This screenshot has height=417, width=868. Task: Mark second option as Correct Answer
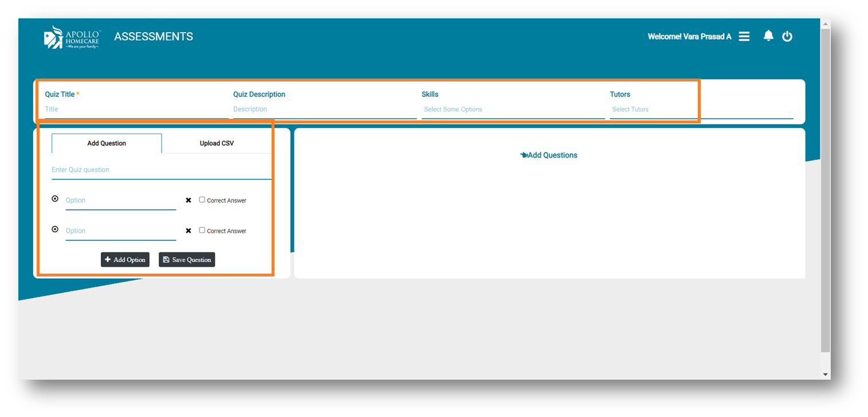click(202, 230)
